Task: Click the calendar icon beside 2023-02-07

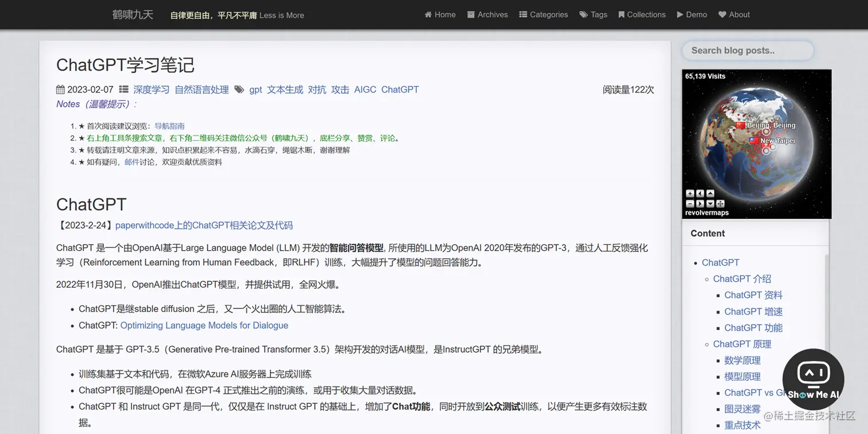Action: tap(60, 90)
